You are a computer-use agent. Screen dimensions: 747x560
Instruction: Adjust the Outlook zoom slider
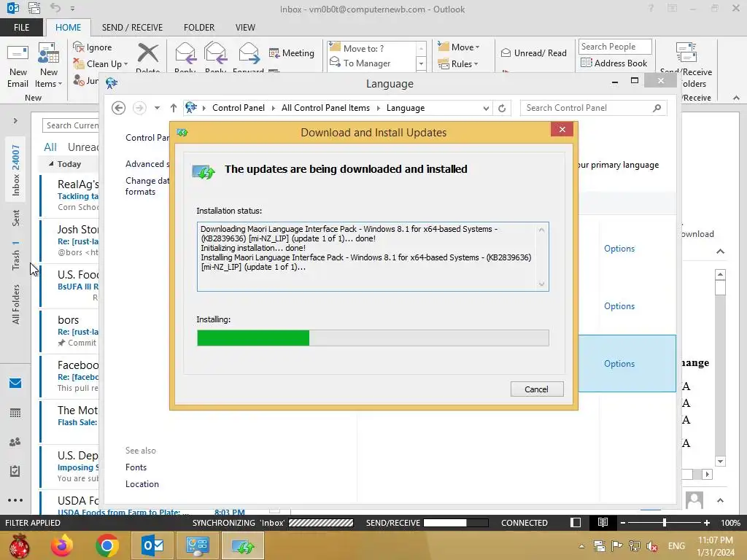pos(664,523)
